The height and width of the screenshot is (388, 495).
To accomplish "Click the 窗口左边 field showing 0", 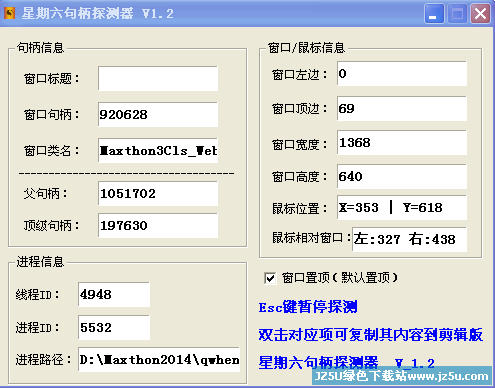I will click(x=402, y=73).
